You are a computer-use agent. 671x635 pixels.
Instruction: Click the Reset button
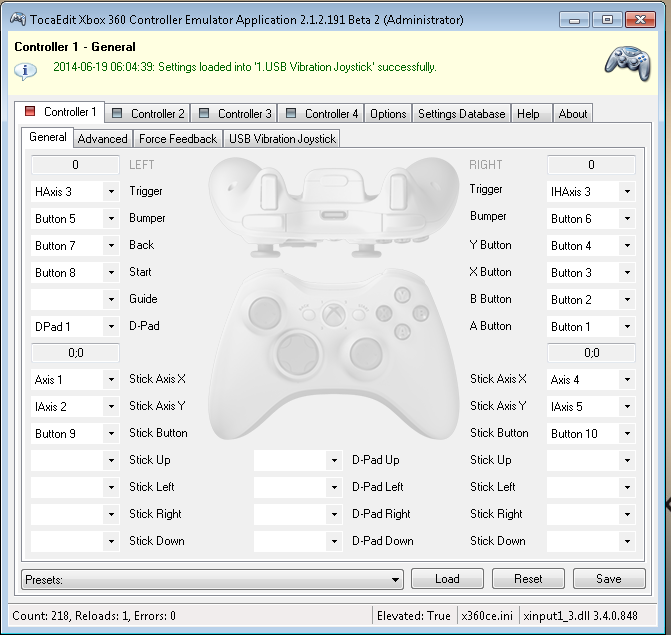[x=528, y=578]
